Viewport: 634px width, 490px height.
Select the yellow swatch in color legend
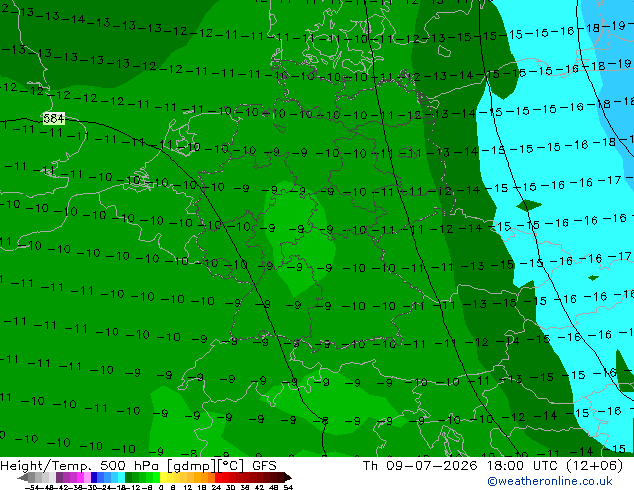click(163, 477)
